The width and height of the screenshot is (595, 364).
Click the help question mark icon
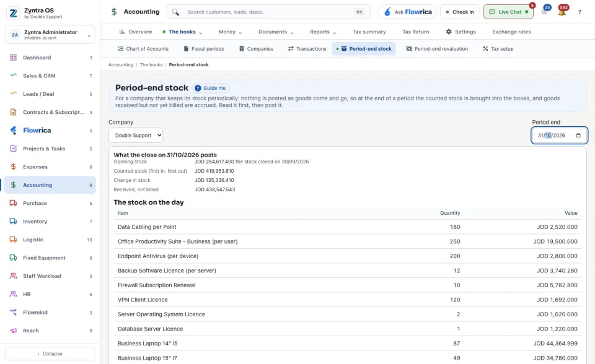(580, 12)
